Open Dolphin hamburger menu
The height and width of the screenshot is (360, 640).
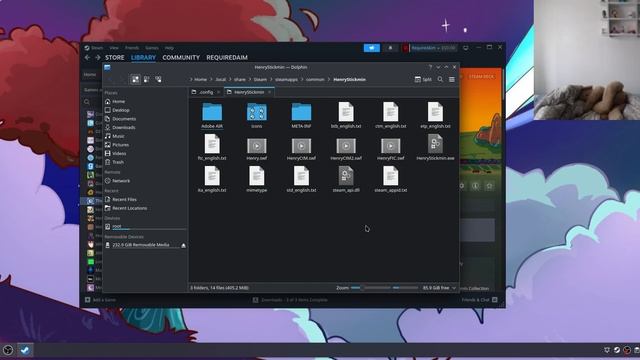click(452, 80)
